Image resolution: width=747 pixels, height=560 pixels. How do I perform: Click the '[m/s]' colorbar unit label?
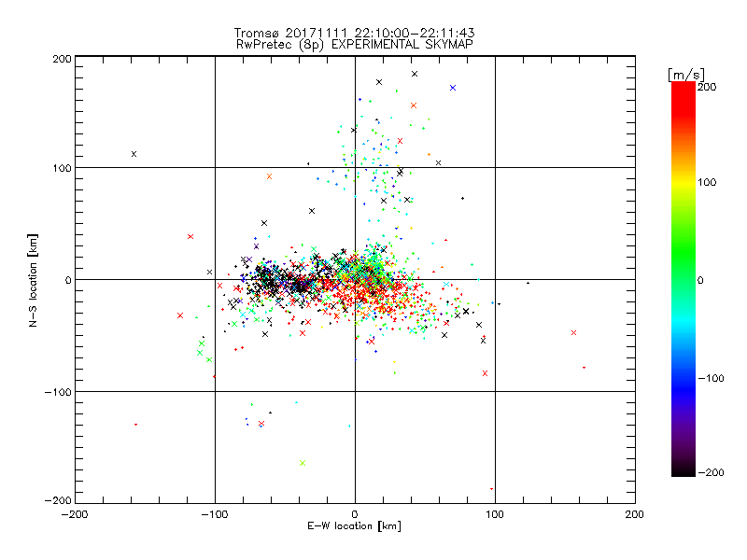686,75
